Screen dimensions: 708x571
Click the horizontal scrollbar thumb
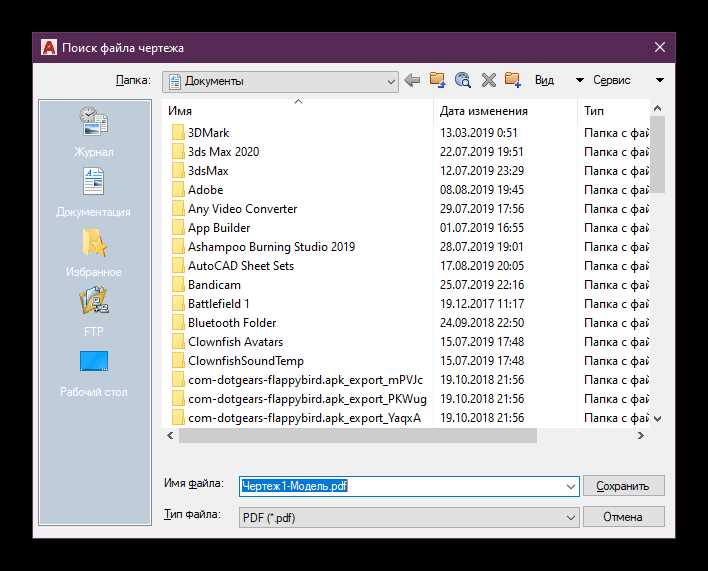(x=358, y=436)
